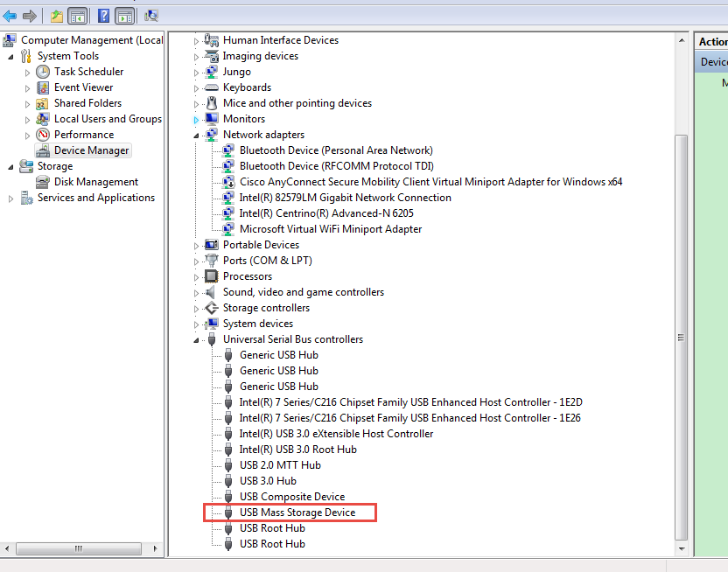Toggle the Show/Hide Action Pane toolbar button
Image resolution: width=728 pixels, height=572 pixels.
point(125,17)
